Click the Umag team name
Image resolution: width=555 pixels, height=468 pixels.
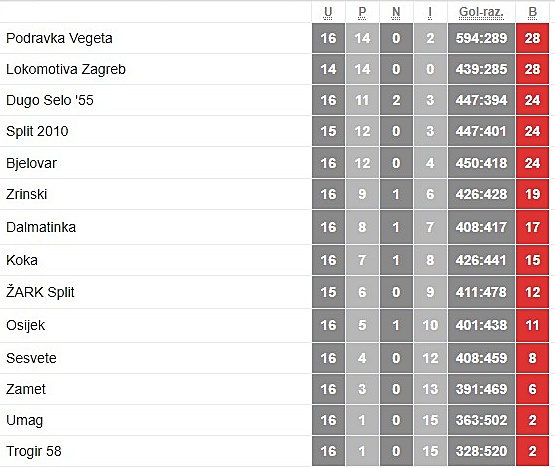point(25,420)
